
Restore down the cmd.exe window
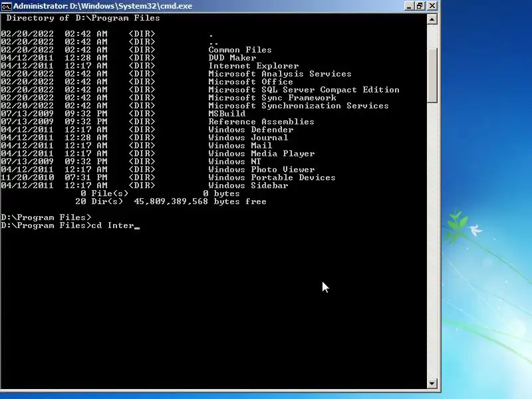tap(420, 6)
